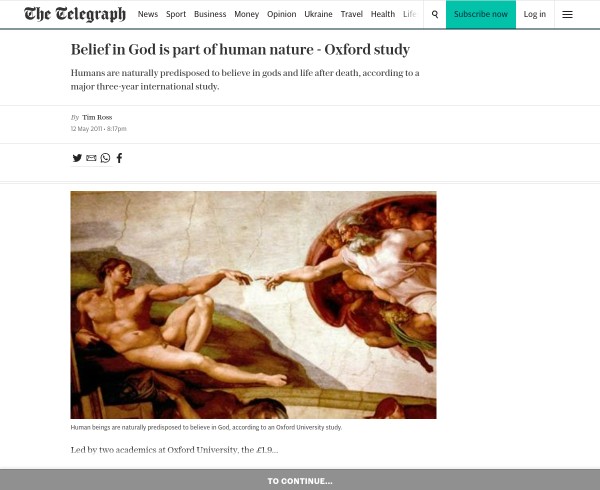Share article via WhatsApp icon
Screen dimensions: 600x490
coord(105,158)
